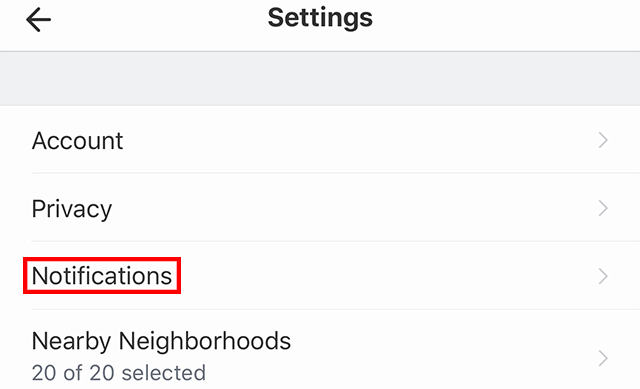Tap the chevron beside Nearby Neighborhoods
This screenshot has width=640, height=389.
point(603,358)
